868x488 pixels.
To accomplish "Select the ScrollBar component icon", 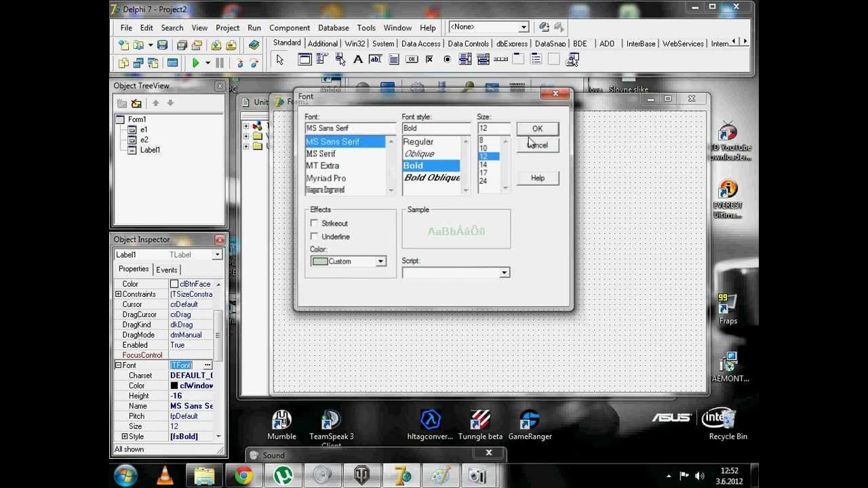I will coord(500,60).
